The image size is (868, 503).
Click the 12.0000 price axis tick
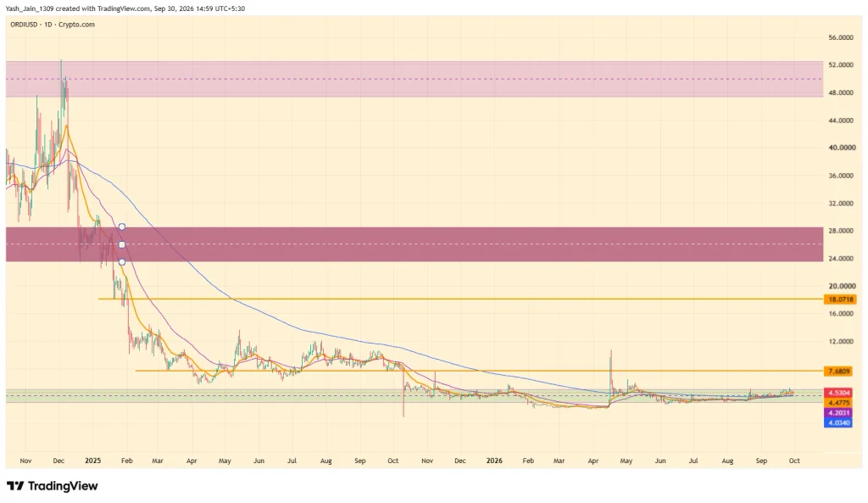[840, 342]
